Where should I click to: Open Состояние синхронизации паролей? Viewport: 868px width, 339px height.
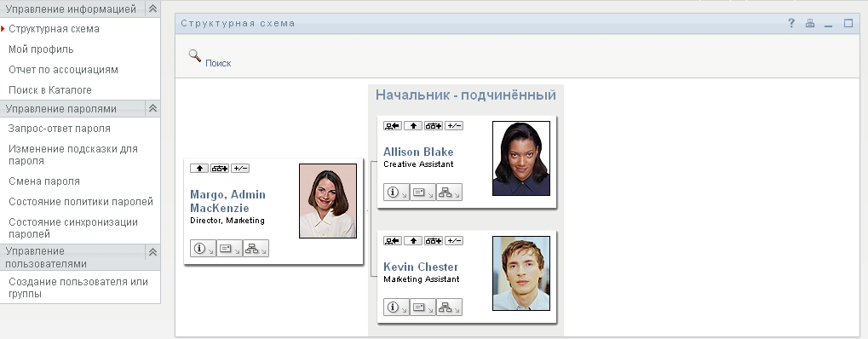(x=73, y=227)
